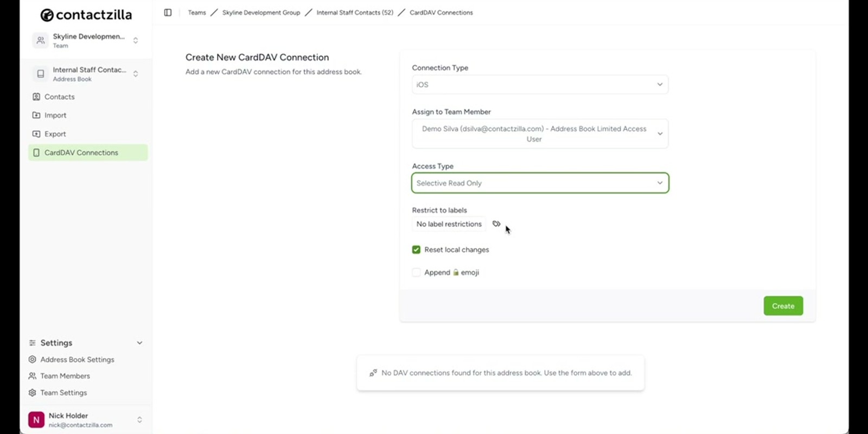Click the nick@contactzilla.com email text
Image resolution: width=868 pixels, height=434 pixels.
click(80, 425)
